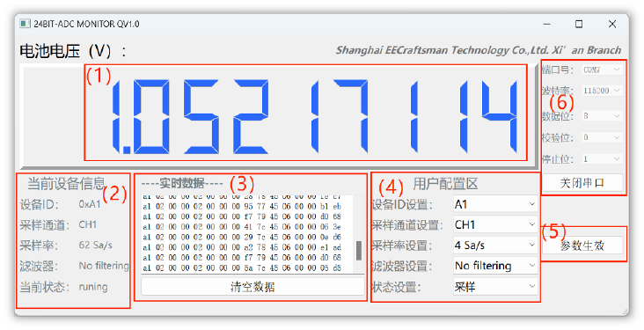Maximize the 24BIT-ADC MONITOR window
The height and width of the screenshot is (330, 644).
(579, 25)
